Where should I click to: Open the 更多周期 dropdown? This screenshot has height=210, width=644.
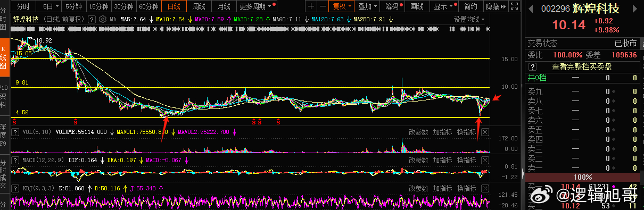tap(258, 6)
